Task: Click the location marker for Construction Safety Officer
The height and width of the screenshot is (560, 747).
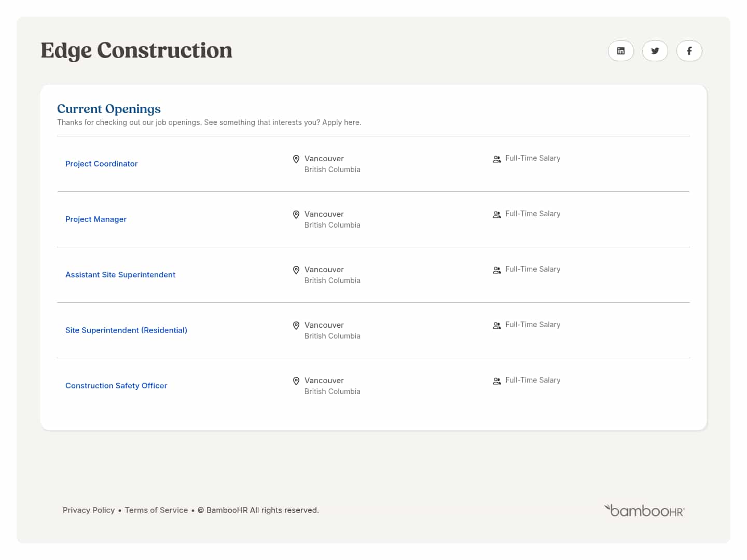Action: pos(296,381)
